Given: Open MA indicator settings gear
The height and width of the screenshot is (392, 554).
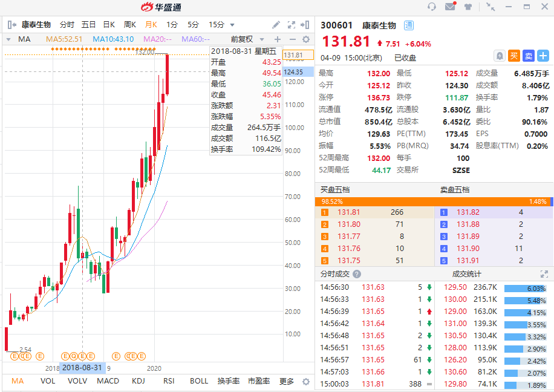Looking at the screenshot, I should 306,39.
